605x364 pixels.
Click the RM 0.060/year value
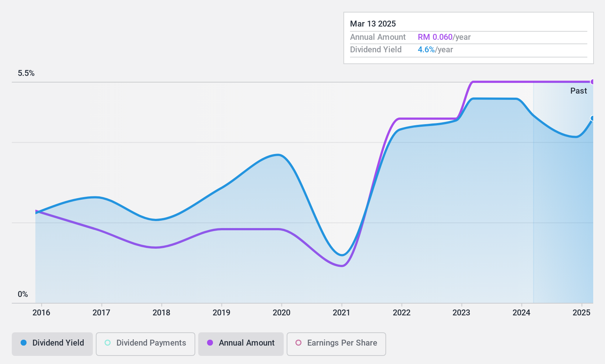click(x=444, y=37)
